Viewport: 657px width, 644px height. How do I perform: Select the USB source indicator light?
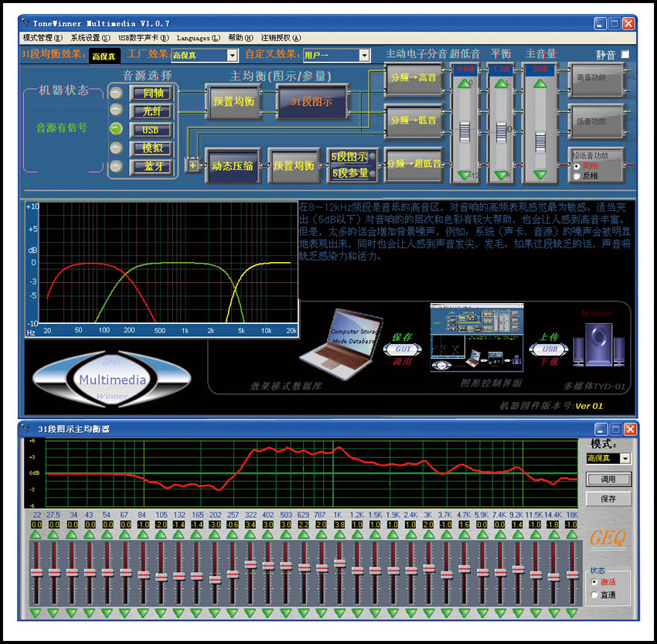115,128
